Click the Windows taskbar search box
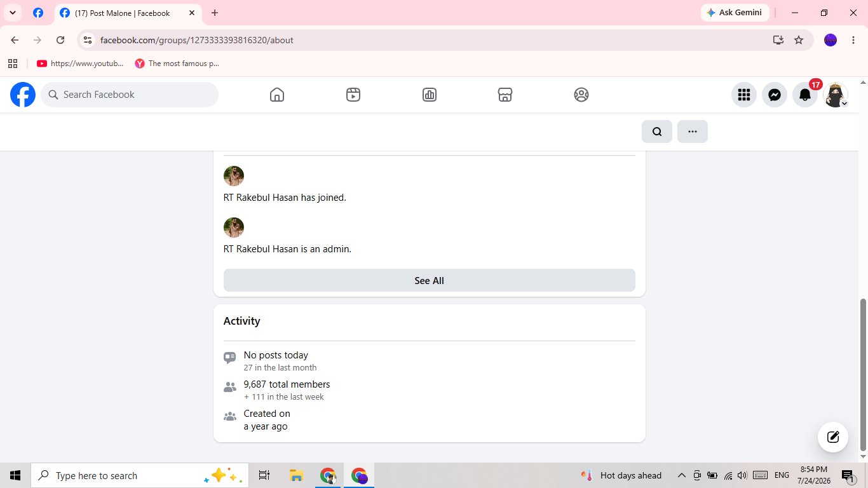 click(140, 475)
